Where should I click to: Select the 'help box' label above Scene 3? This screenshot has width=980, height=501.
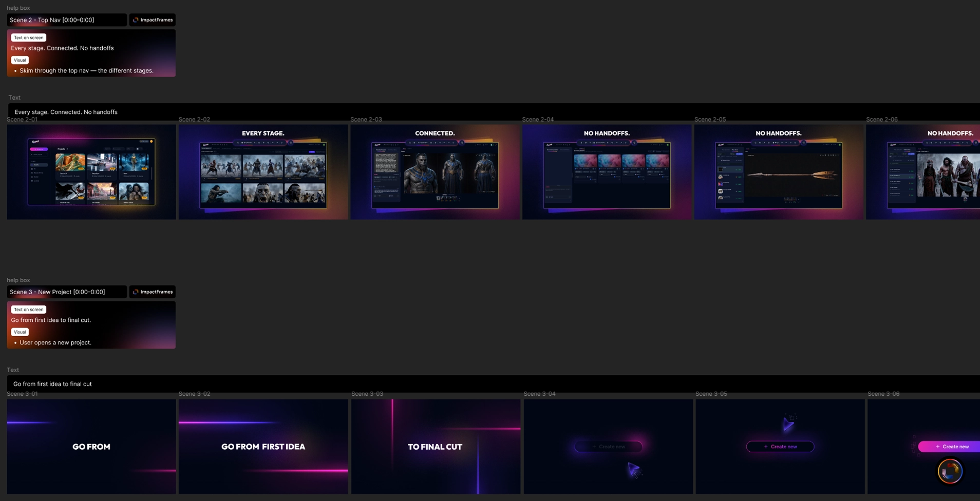pyautogui.click(x=18, y=280)
